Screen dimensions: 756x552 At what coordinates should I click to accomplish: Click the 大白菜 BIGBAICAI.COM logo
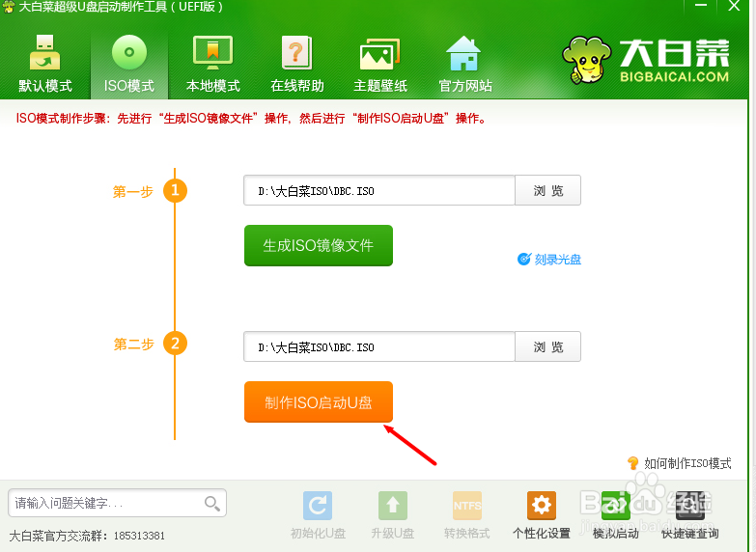[646, 60]
